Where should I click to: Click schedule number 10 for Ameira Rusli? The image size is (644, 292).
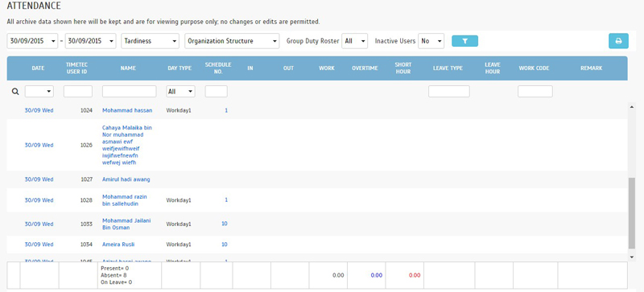coord(225,245)
